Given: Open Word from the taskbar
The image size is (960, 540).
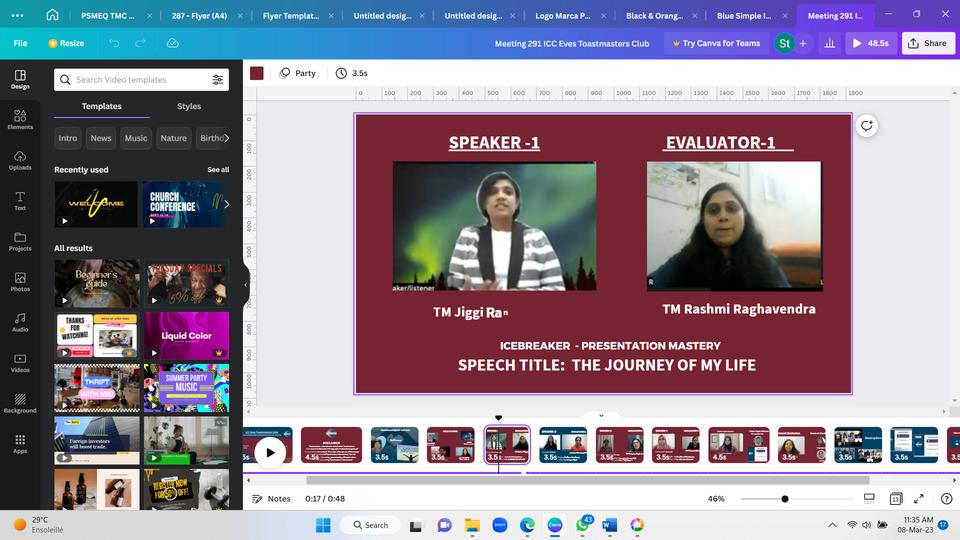Looking at the screenshot, I should coord(609,525).
